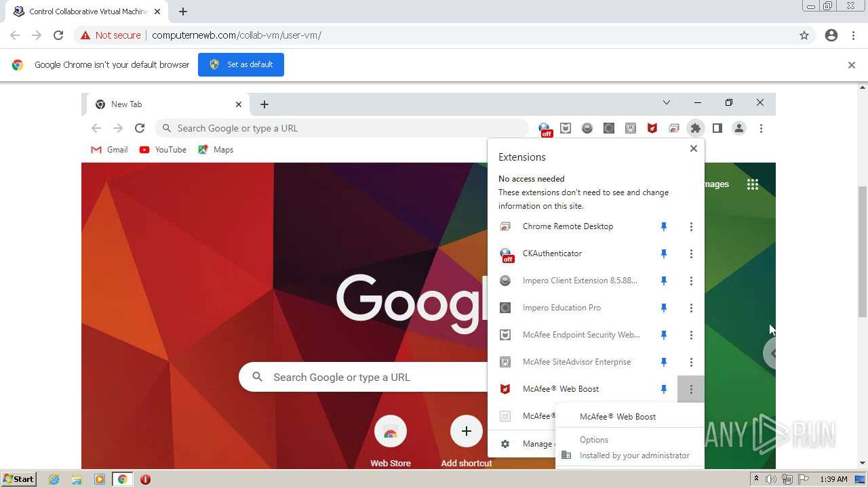Open the outer Chrome profile icon
868x488 pixels.
coord(831,35)
